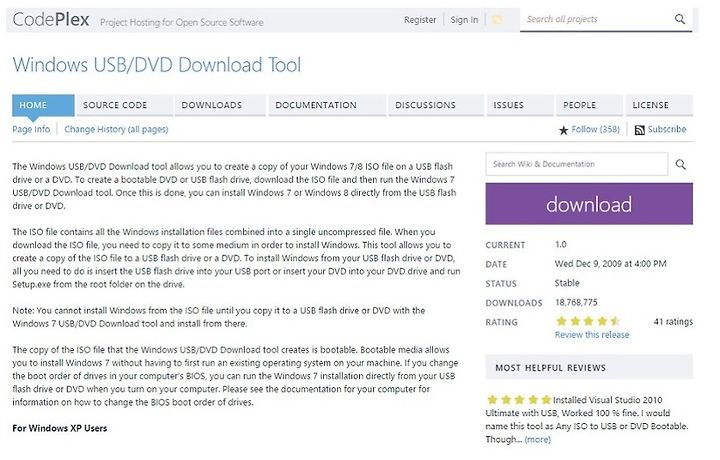Image resolution: width=720 pixels, height=460 pixels.
Task: Expand the review with (more) link
Action: click(537, 439)
